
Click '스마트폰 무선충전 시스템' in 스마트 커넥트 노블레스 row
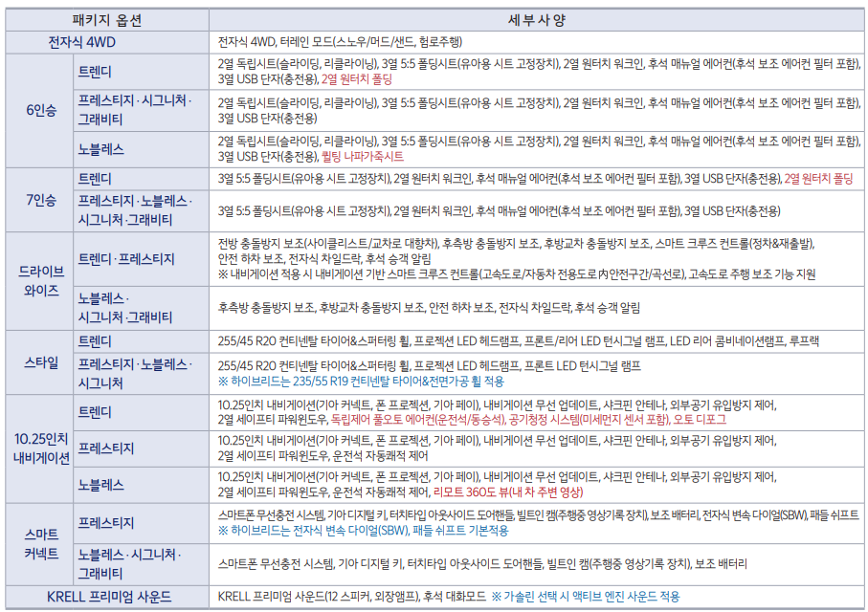coord(276,564)
